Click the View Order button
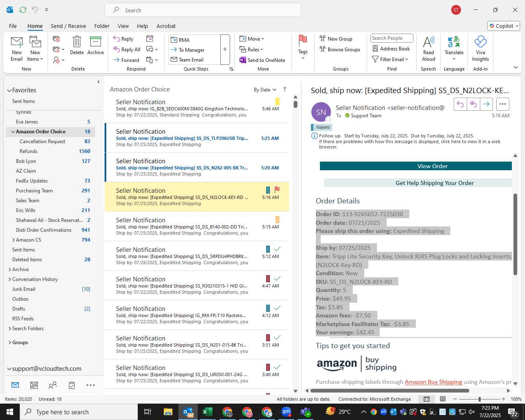Screen dimensions: 525x420 [x=416, y=166]
